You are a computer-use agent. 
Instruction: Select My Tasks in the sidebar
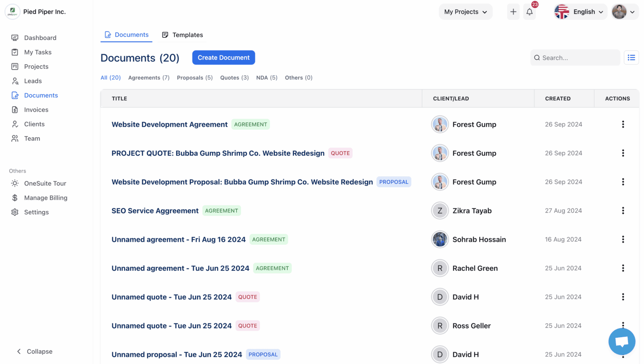(39, 52)
